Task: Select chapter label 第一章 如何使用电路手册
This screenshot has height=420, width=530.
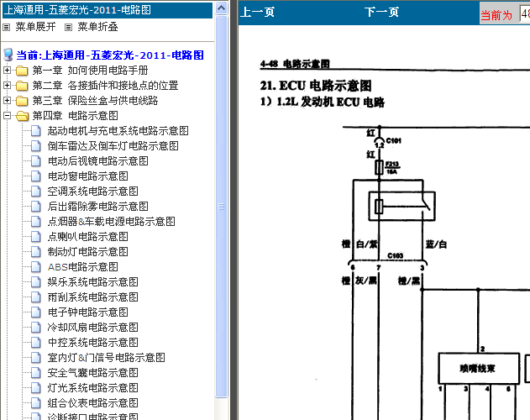Action: coord(90,71)
